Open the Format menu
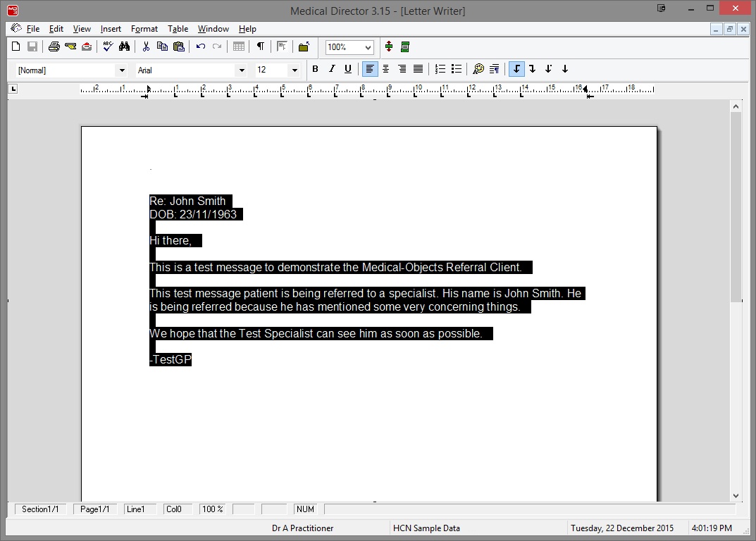Image resolution: width=756 pixels, height=541 pixels. click(144, 29)
